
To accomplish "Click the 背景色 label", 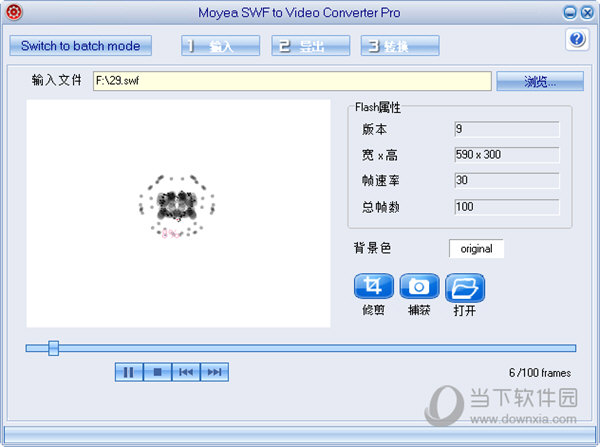I will [372, 248].
